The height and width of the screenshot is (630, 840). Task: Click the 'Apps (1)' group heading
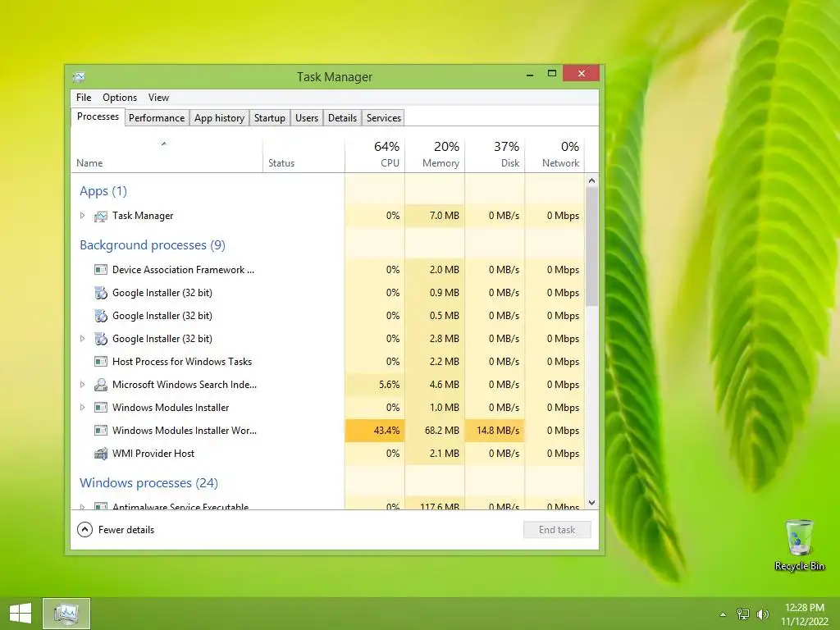[103, 190]
